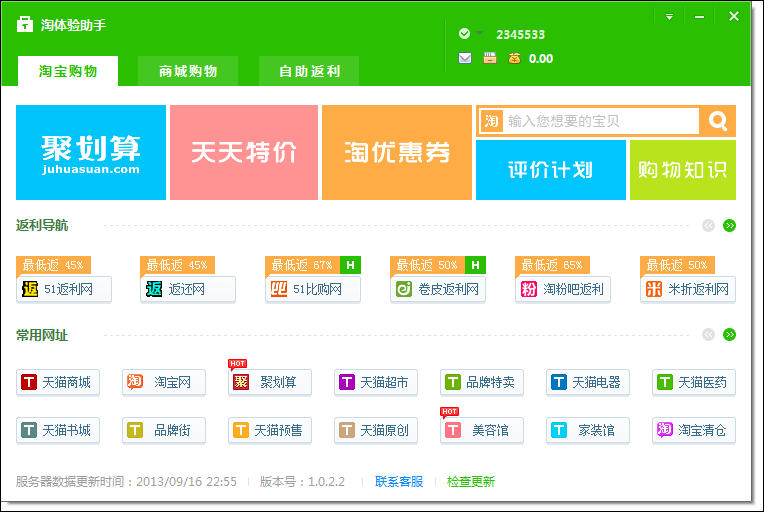Open the envelope messages icon
Screen dimensions: 764x512
465,58
